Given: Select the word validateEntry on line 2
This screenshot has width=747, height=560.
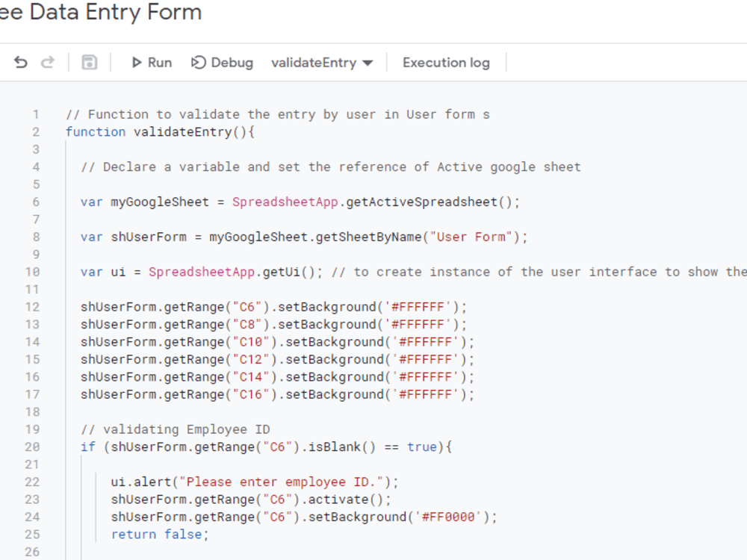Looking at the screenshot, I should click(184, 131).
